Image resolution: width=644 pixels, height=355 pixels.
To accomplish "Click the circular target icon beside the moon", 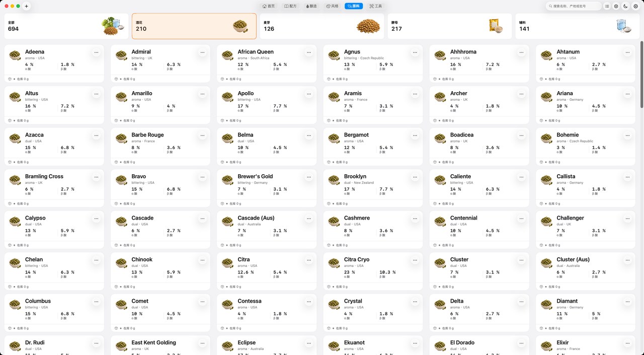I will point(616,6).
